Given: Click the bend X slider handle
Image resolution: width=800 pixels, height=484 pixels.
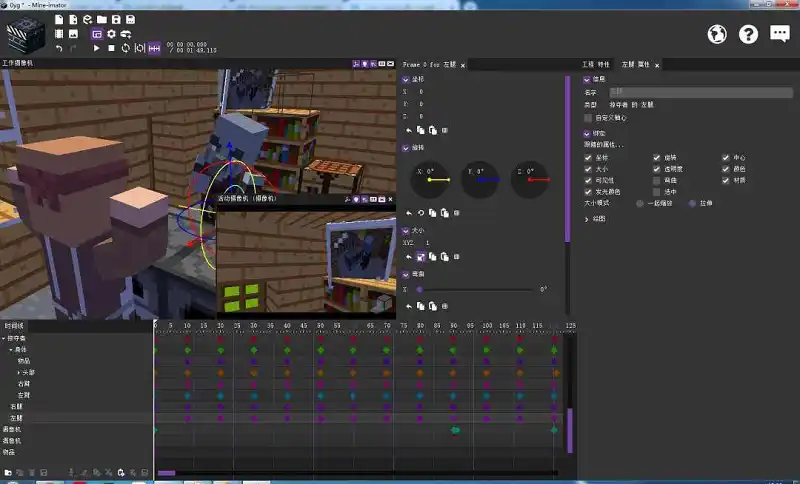Looking at the screenshot, I should pyautogui.click(x=419, y=290).
